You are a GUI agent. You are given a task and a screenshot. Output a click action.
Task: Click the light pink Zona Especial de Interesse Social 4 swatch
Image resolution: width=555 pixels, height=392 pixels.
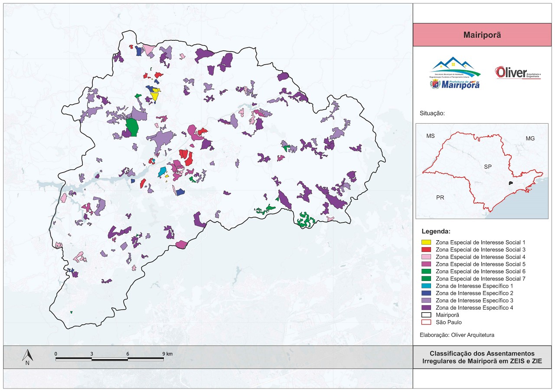pyautogui.click(x=426, y=257)
